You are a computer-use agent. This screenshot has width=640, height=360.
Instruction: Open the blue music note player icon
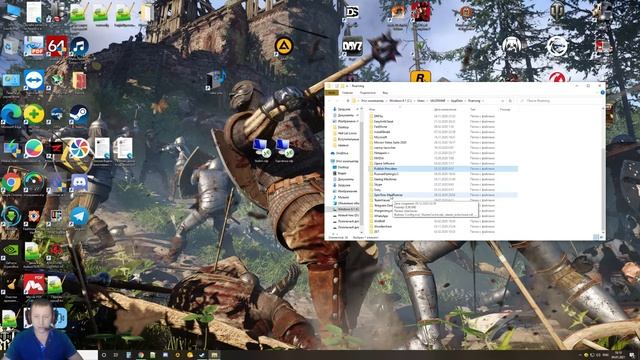[x=79, y=46]
